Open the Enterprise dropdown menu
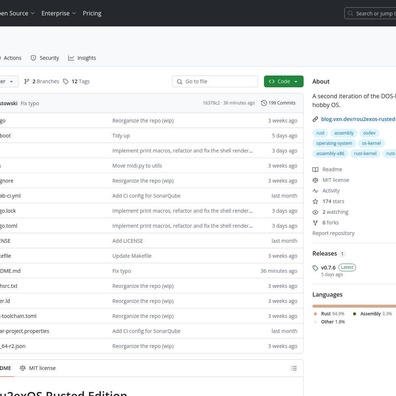This screenshot has width=396, height=396. click(59, 13)
